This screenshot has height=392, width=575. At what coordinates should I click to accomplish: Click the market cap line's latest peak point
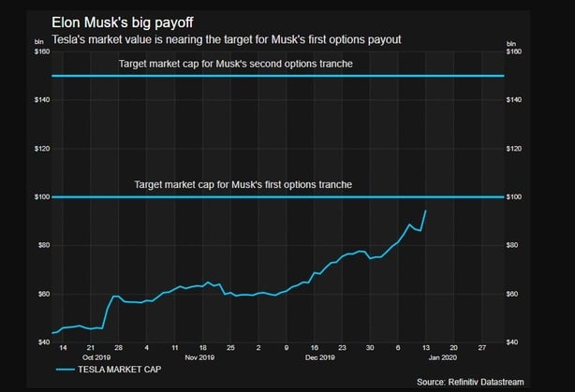click(426, 211)
